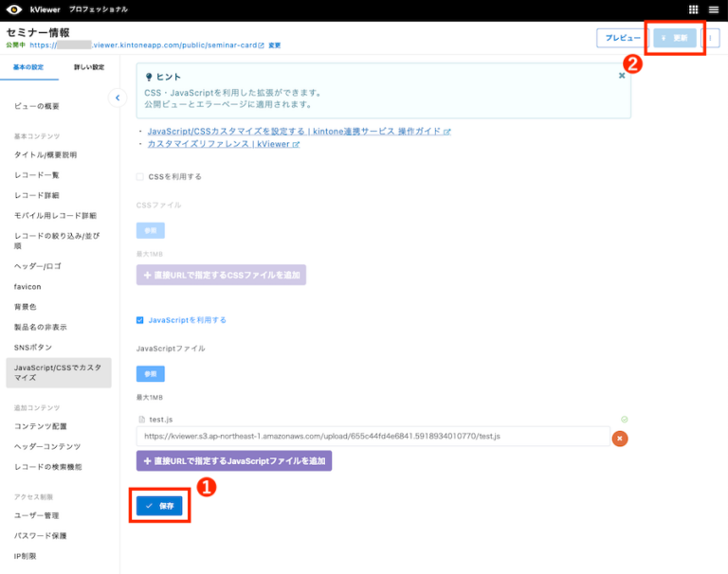This screenshot has width=728, height=574.
Task: Remove the test.js URL with red X
Action: (620, 439)
